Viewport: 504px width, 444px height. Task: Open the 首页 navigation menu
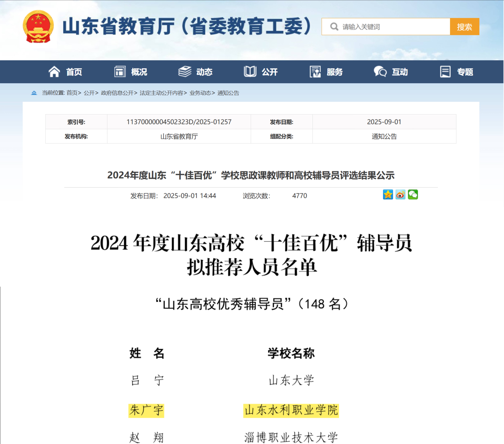[74, 72]
